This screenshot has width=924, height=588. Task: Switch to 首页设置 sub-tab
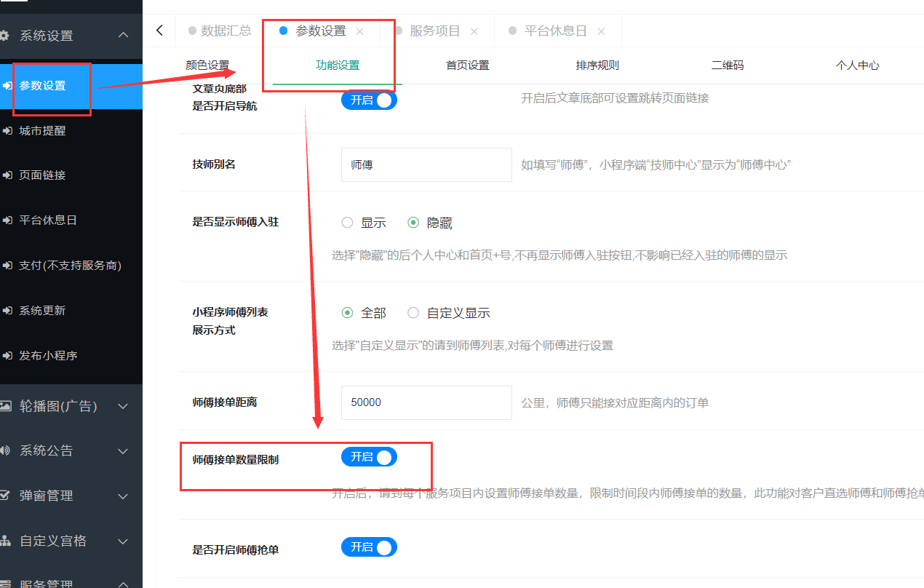[x=467, y=65]
